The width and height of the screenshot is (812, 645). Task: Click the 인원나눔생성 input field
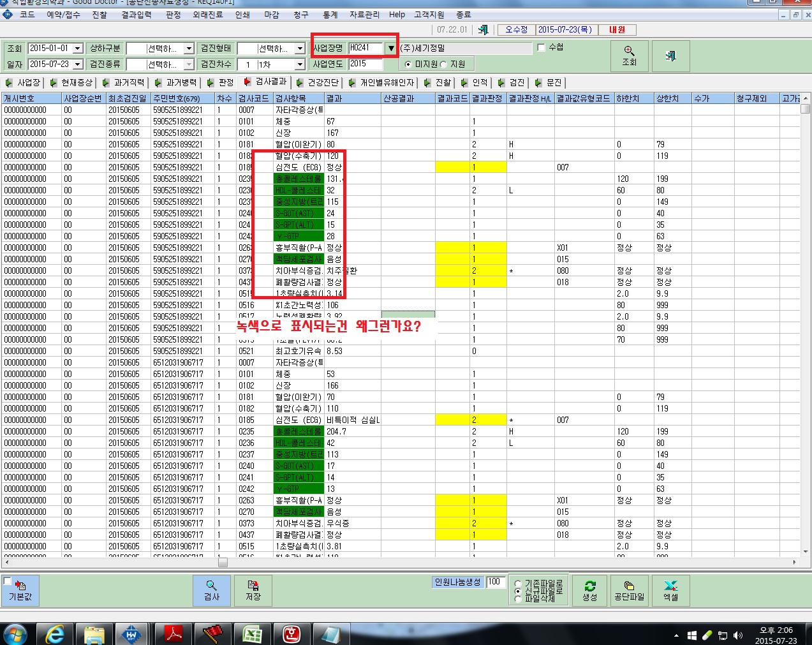click(x=495, y=582)
